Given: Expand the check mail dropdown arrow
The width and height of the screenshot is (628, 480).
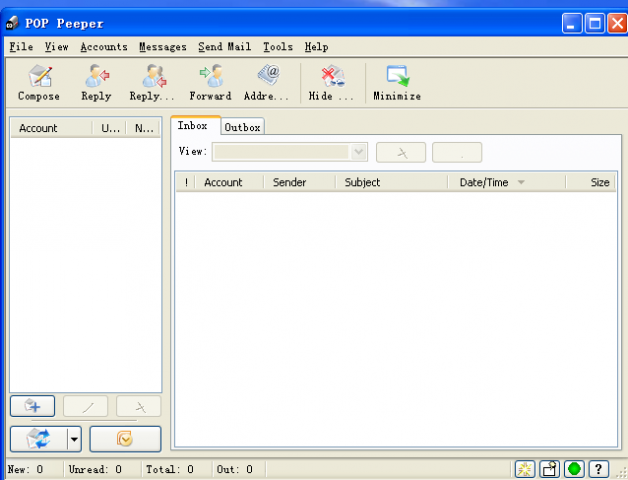Looking at the screenshot, I should (73, 439).
